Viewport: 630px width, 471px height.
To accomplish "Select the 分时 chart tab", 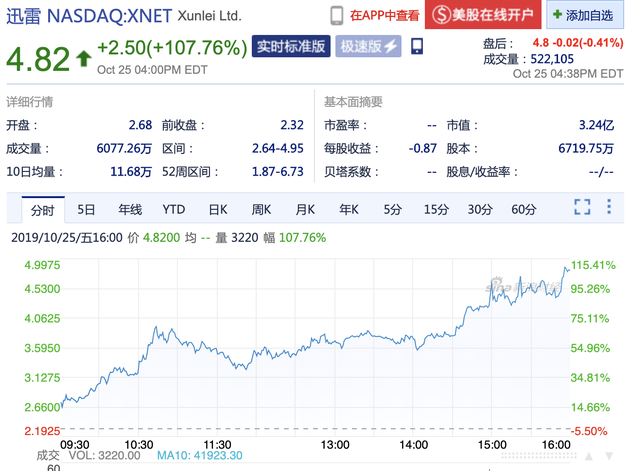I will tap(42, 209).
